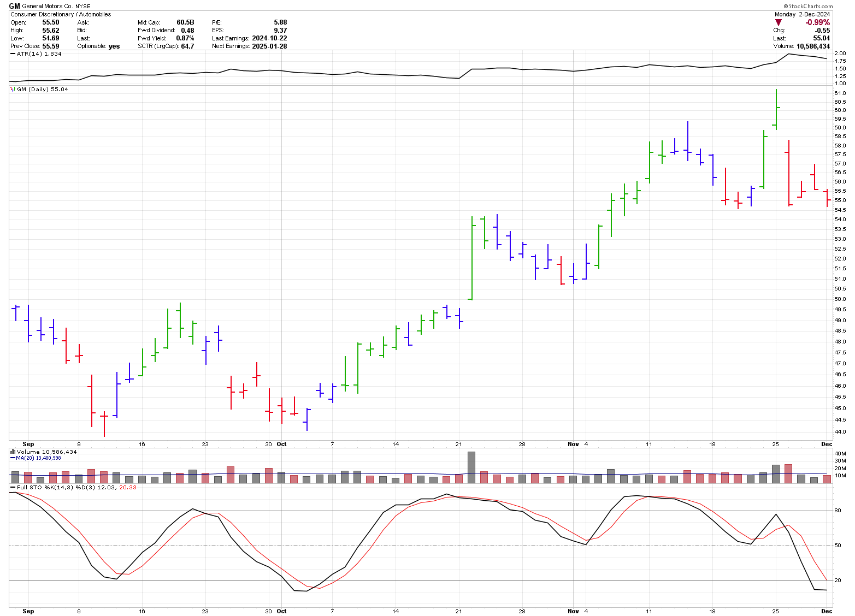Click the P/E value 5.88
855x616 pixels.
[280, 22]
